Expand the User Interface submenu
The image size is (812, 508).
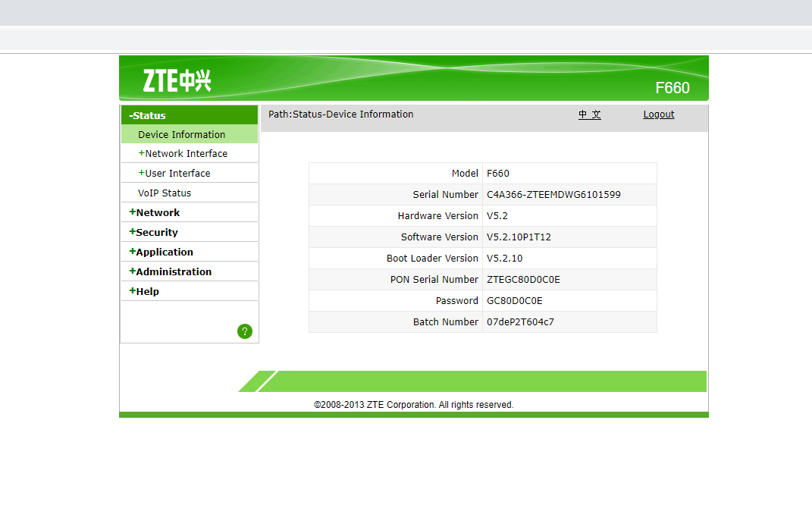click(x=174, y=174)
